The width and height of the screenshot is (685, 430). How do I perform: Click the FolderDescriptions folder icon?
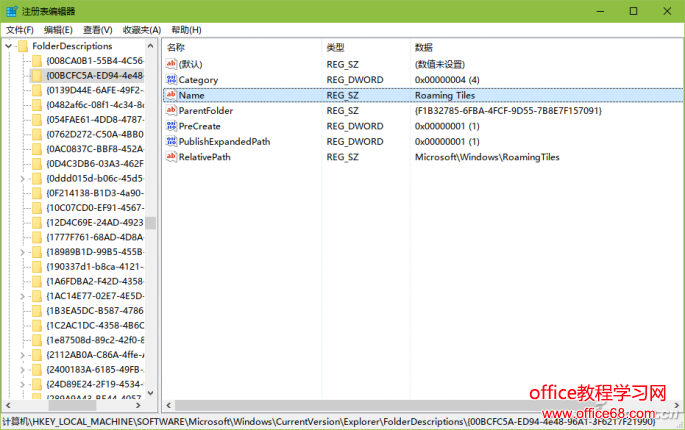click(x=23, y=46)
